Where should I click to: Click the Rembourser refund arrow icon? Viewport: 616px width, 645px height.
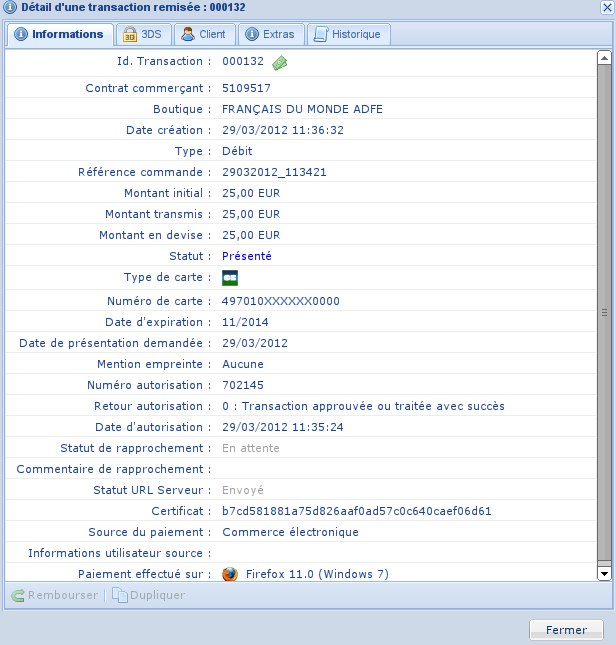(x=17, y=596)
